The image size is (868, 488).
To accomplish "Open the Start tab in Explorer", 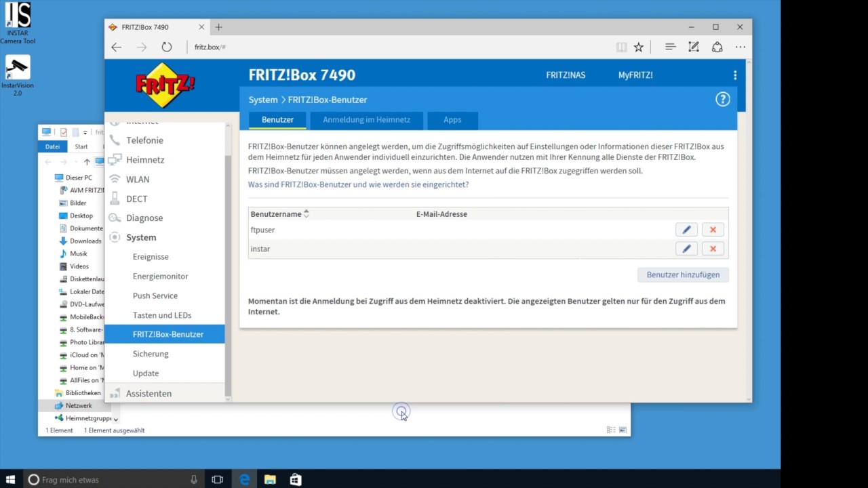I will 81,146.
